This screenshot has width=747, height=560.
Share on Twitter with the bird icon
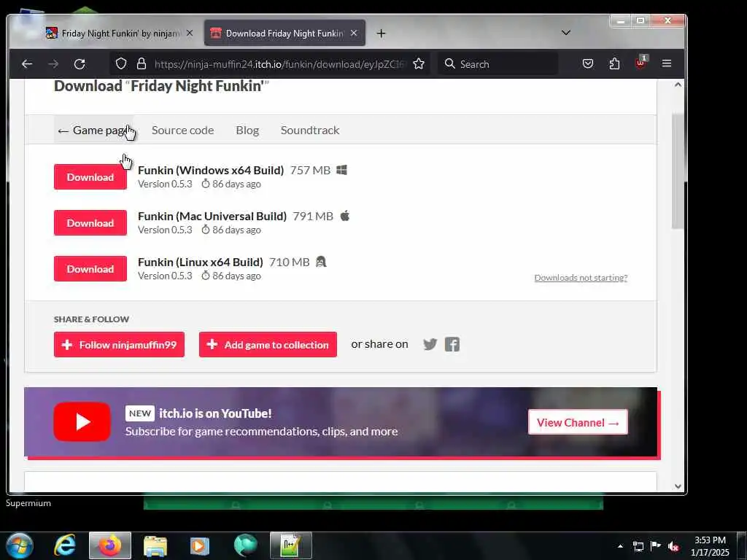[x=430, y=344]
